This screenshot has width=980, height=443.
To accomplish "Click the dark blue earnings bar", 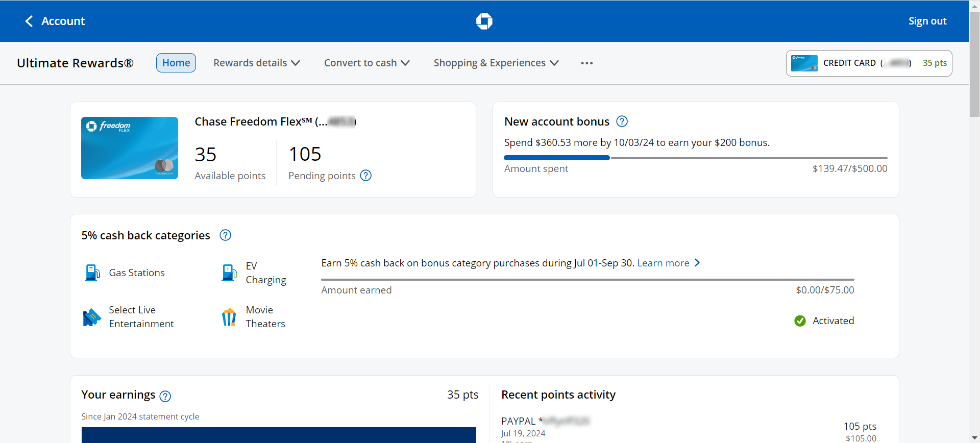I will point(279,435).
